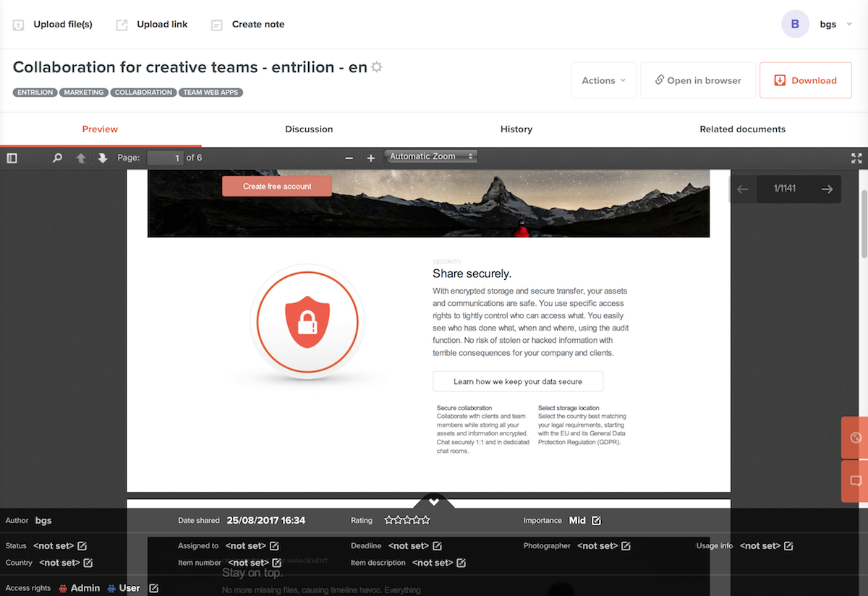Open document settings gear beside the title
This screenshot has height=596, width=868.
pos(376,67)
